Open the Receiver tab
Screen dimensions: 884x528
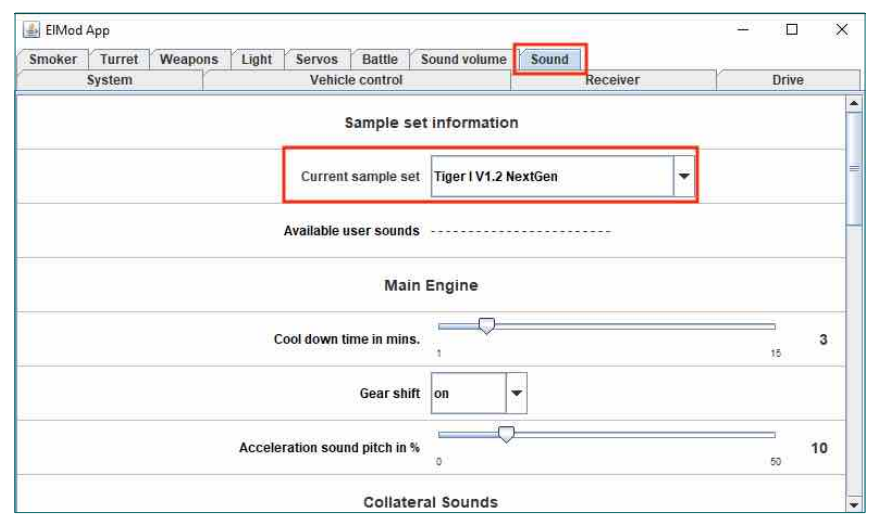pos(612,80)
